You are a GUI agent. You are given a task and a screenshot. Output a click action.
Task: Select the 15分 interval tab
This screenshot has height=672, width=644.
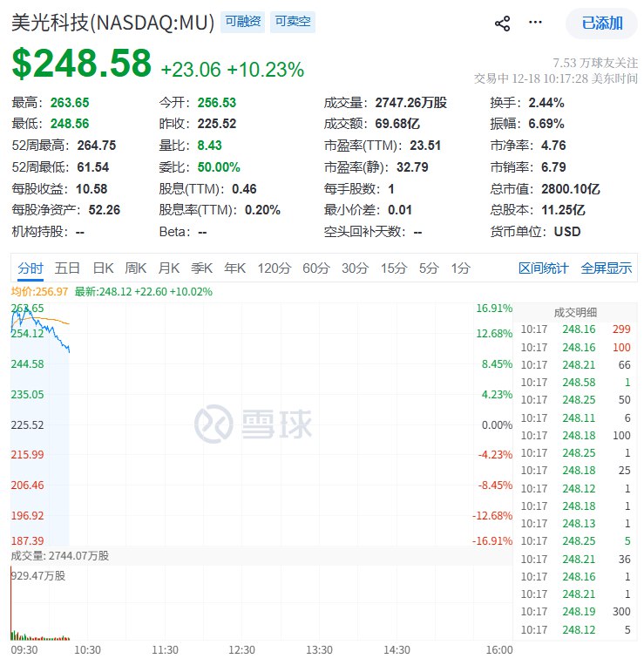coord(394,268)
